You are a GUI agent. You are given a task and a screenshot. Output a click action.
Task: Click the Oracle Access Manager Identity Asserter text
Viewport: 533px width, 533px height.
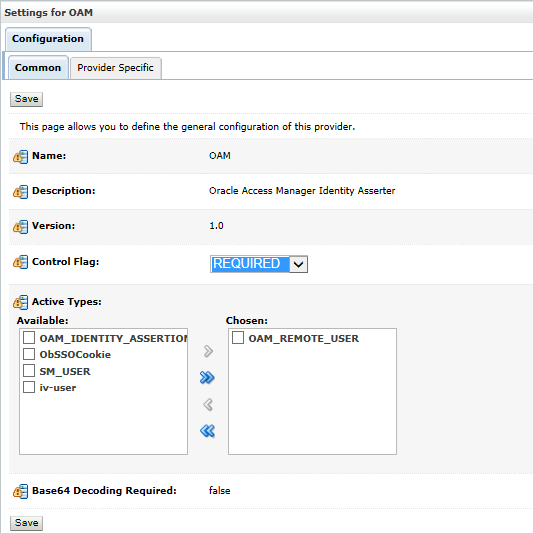[x=302, y=191]
